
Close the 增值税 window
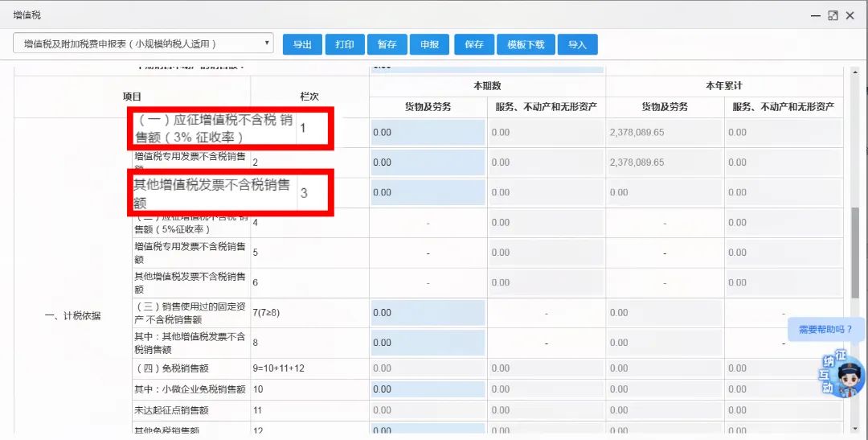point(850,15)
